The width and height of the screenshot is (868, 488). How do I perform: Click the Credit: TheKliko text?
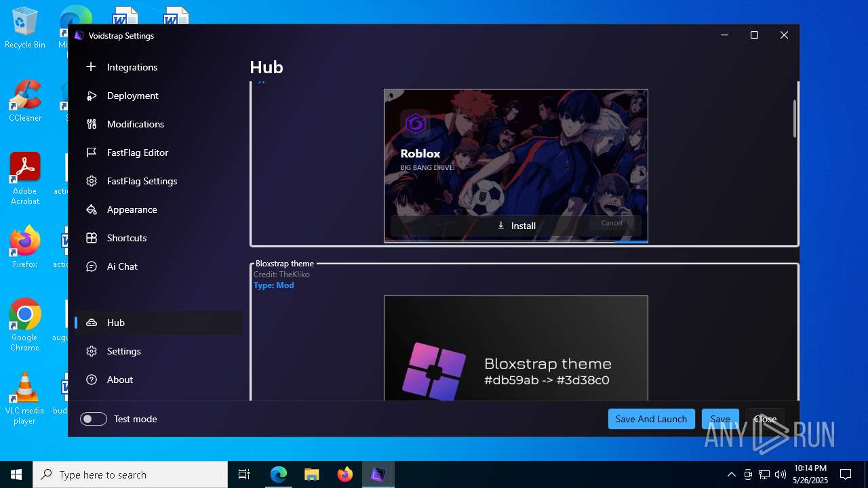coord(281,274)
